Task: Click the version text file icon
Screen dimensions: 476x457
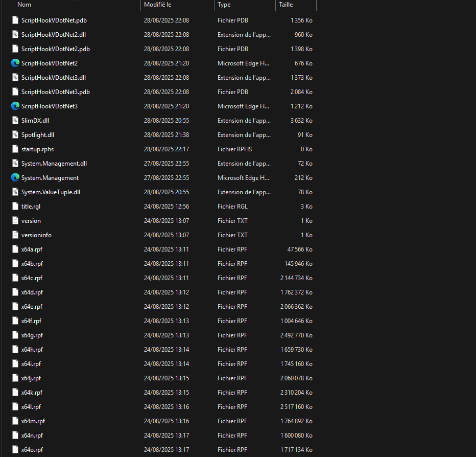Action: [15, 221]
